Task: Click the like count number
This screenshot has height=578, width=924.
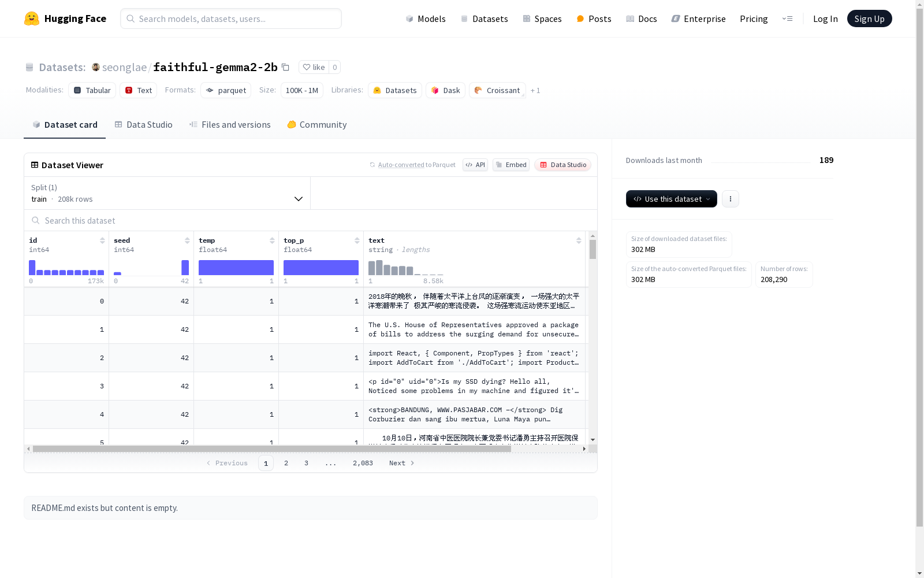Action: 334,67
